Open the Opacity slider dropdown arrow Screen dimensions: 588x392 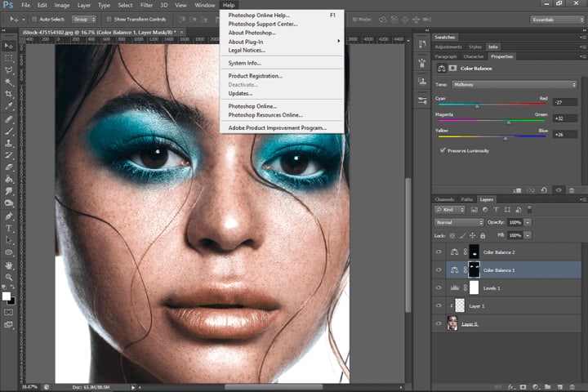[528, 222]
